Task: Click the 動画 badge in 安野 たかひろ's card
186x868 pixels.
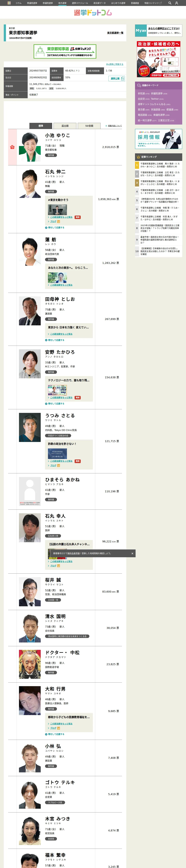Action: click(78, 398)
